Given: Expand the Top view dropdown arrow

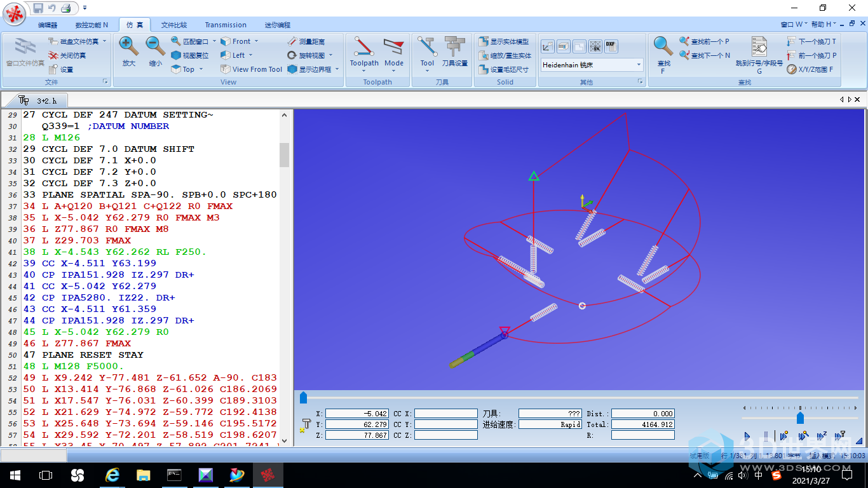Looking at the screenshot, I should point(201,69).
